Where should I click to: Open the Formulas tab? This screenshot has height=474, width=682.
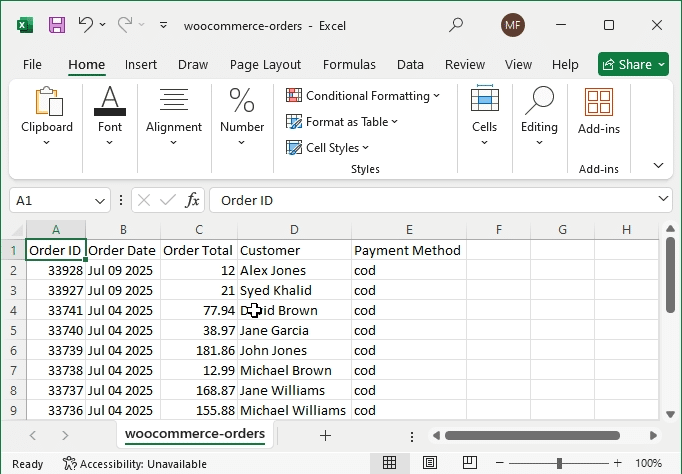[349, 64]
